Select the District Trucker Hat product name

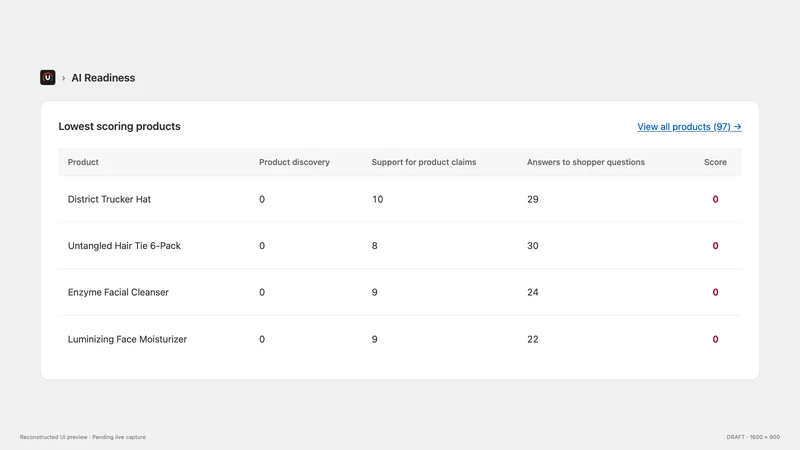(109, 199)
